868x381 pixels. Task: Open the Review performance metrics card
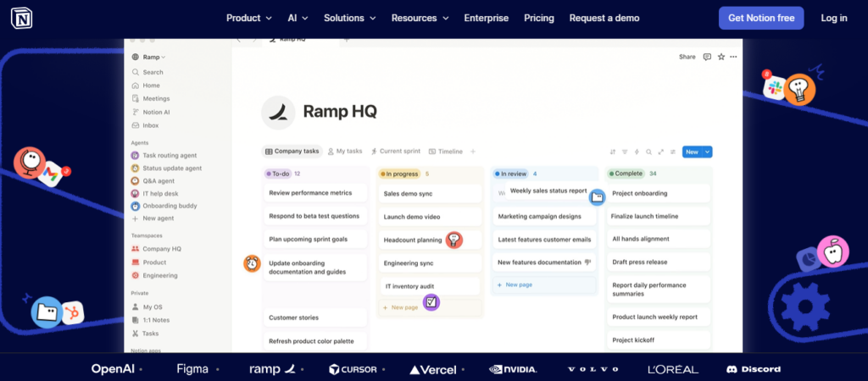pyautogui.click(x=315, y=193)
